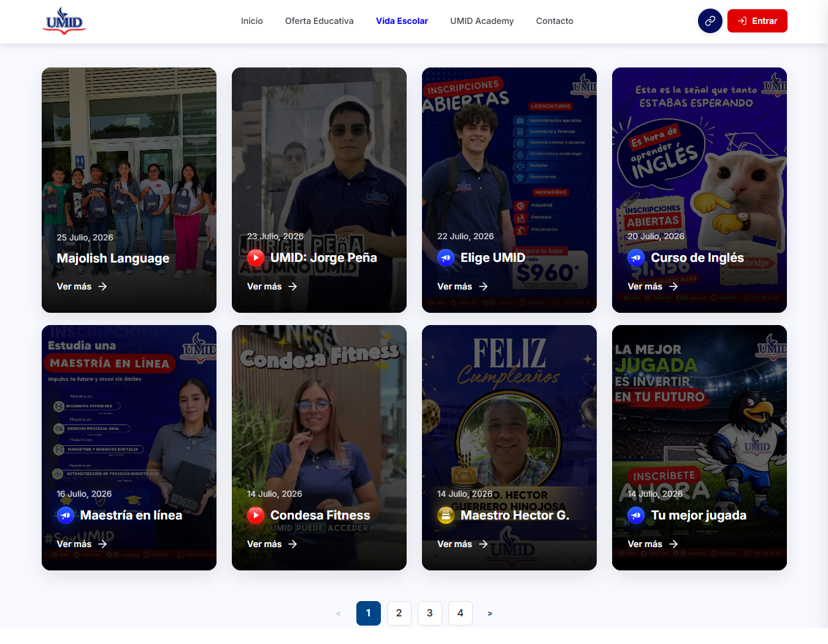
Task: Click the arrow next to Elige UMID Ver más
Action: click(x=483, y=286)
